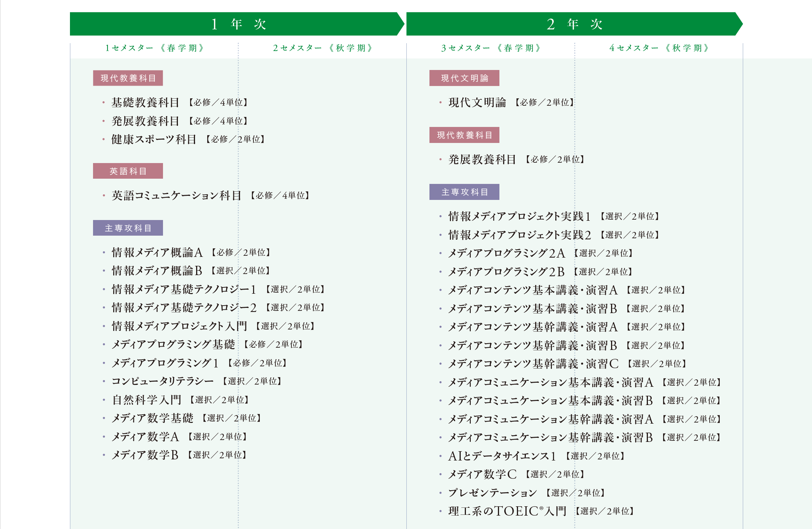Select the コンピュータリテラシー course
The image size is (812, 529).
[x=196, y=381]
